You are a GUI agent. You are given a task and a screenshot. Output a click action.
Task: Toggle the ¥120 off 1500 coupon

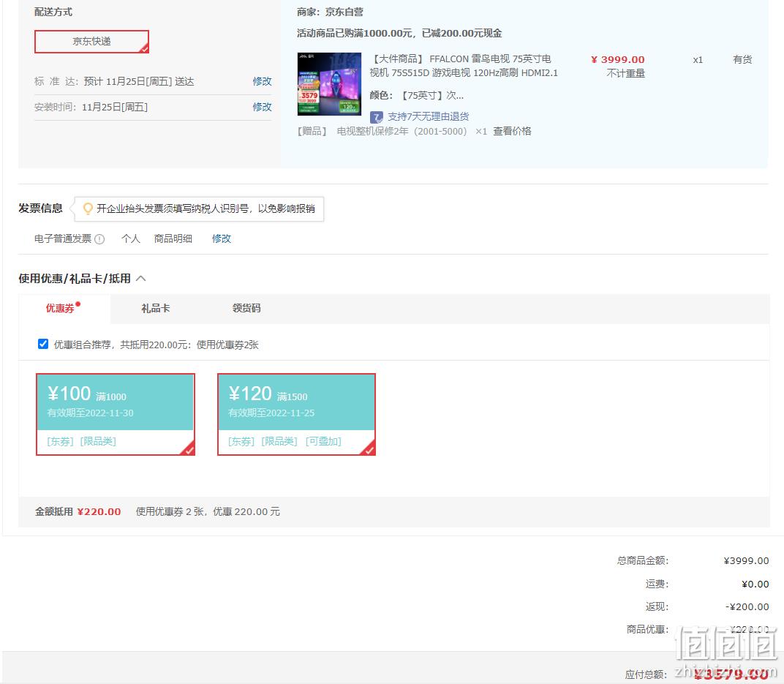click(296, 414)
